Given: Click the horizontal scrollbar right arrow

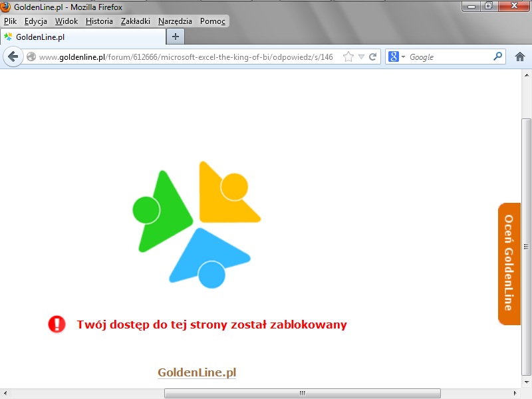Looking at the screenshot, I should 515,393.
